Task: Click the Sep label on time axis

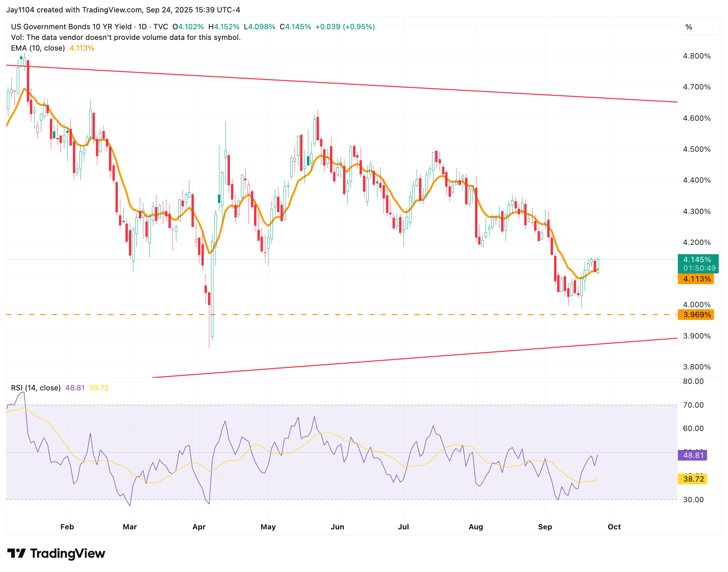Action: point(545,527)
